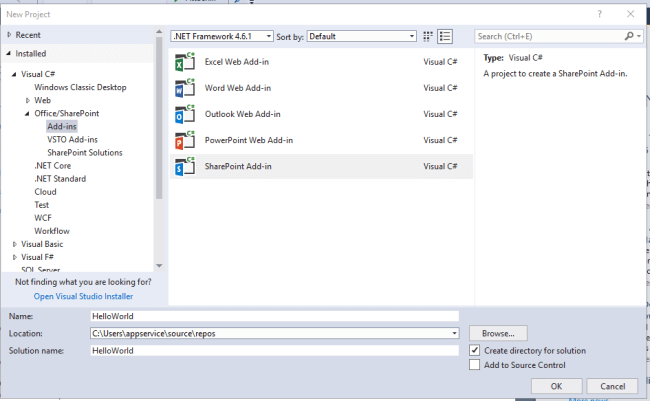Expand the Recent section
The width and height of the screenshot is (650, 401).
click(9, 35)
